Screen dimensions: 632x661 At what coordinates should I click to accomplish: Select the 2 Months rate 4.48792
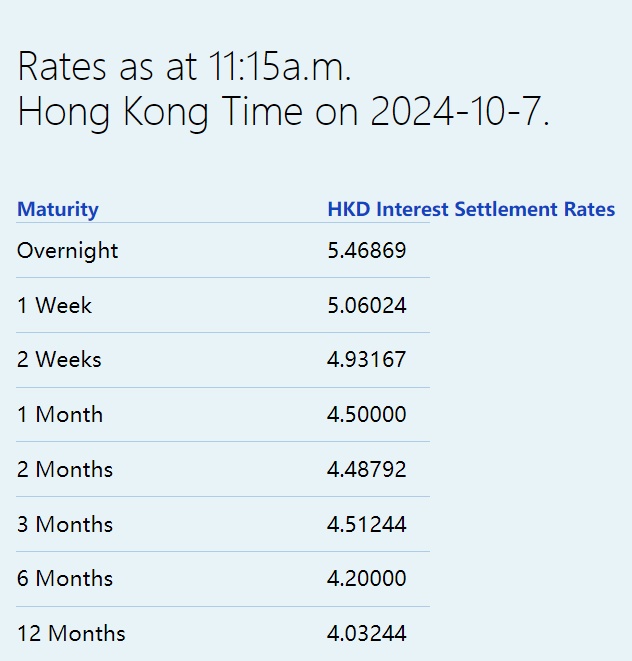click(367, 469)
